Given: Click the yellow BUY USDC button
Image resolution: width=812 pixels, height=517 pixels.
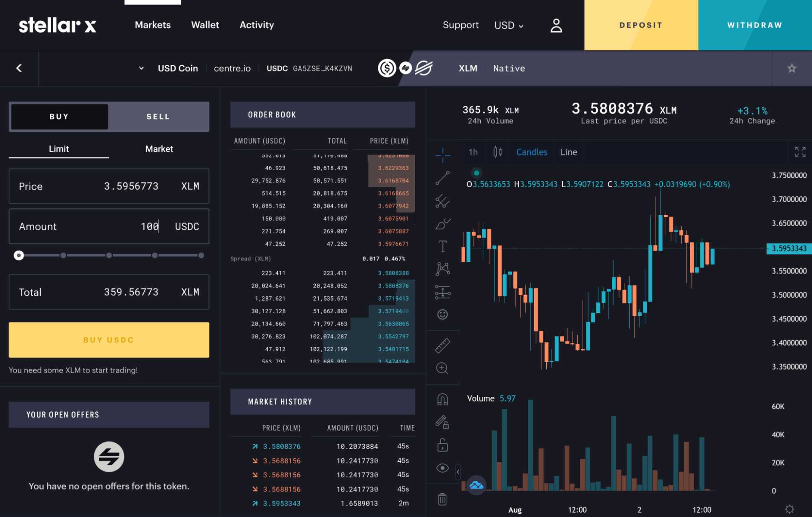Looking at the screenshot, I should click(x=108, y=340).
